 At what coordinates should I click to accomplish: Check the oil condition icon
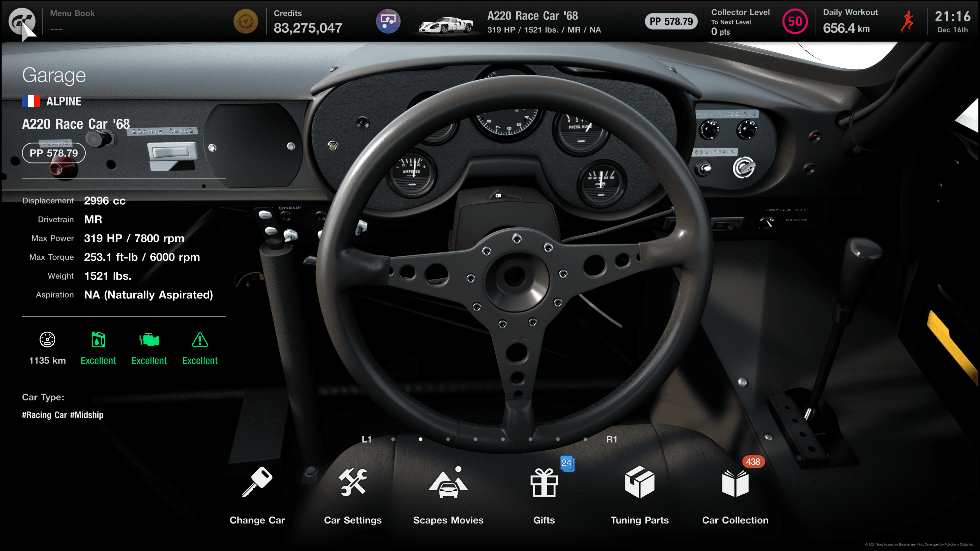(x=98, y=340)
